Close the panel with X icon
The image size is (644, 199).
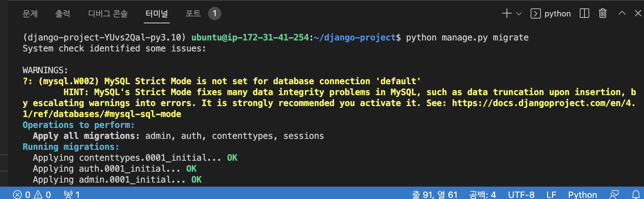[x=638, y=13]
